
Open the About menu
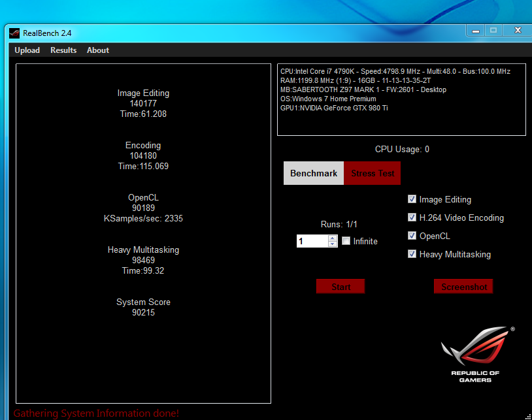[98, 50]
